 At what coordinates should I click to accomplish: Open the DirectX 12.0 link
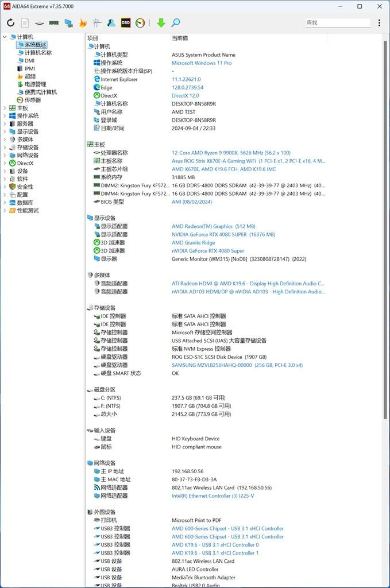186,96
